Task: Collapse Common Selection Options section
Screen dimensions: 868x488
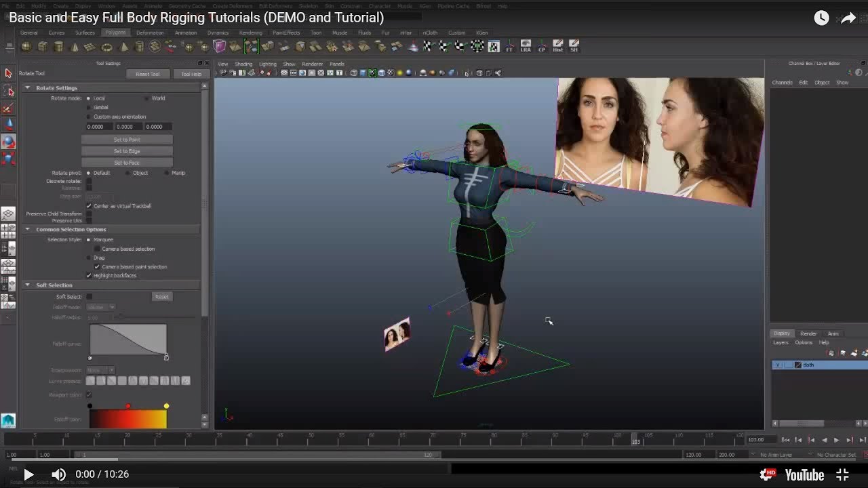Action: [x=28, y=229]
